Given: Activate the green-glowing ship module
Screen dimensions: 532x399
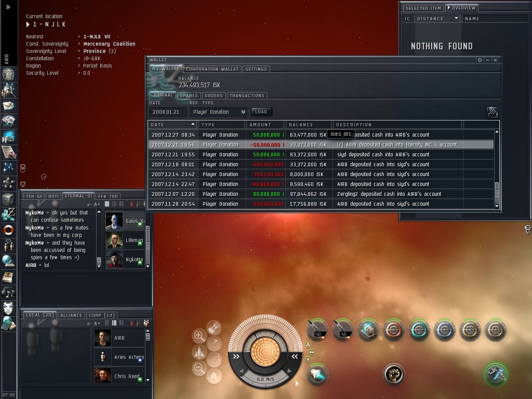Looking at the screenshot, I should [495, 374].
